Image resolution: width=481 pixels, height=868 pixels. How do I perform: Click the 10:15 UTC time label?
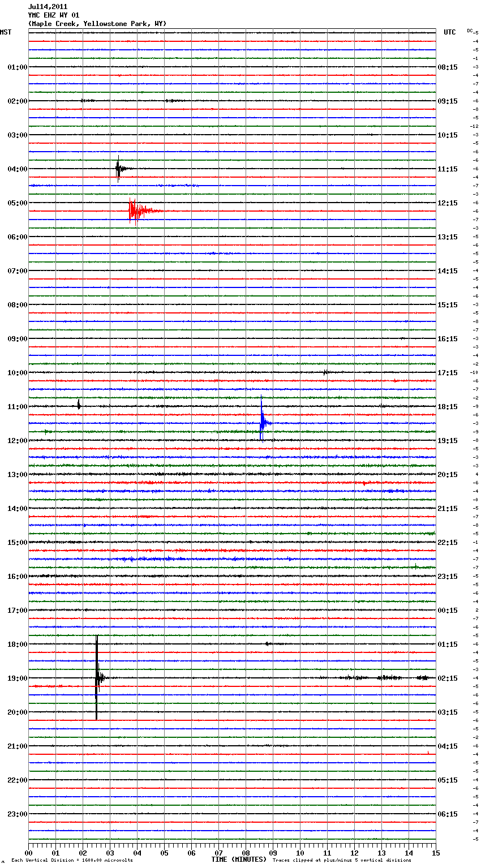coord(448,135)
